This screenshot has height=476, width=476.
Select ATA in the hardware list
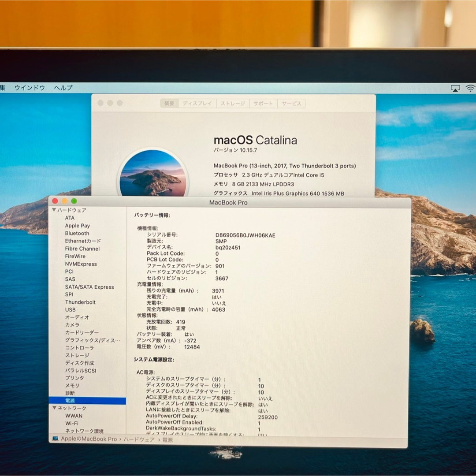(70, 218)
